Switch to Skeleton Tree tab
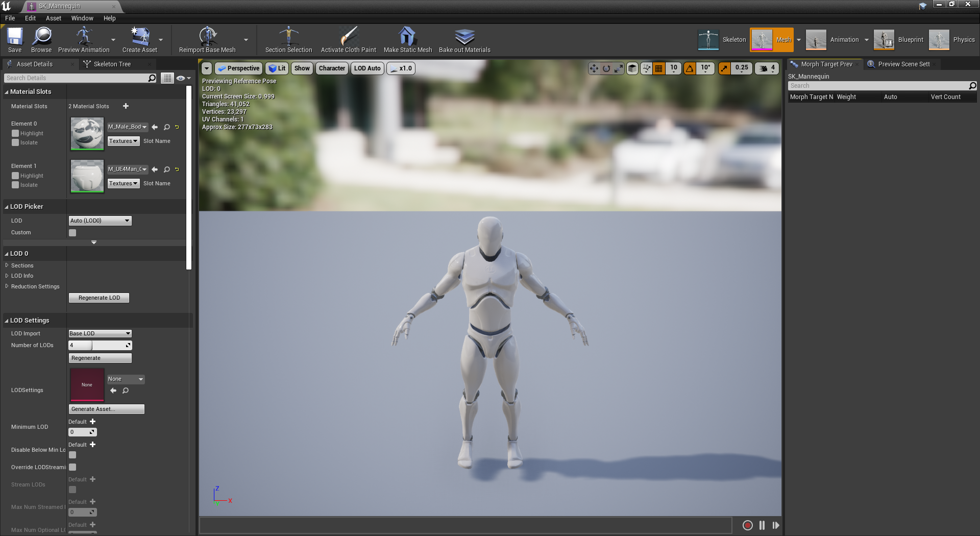 coord(112,64)
